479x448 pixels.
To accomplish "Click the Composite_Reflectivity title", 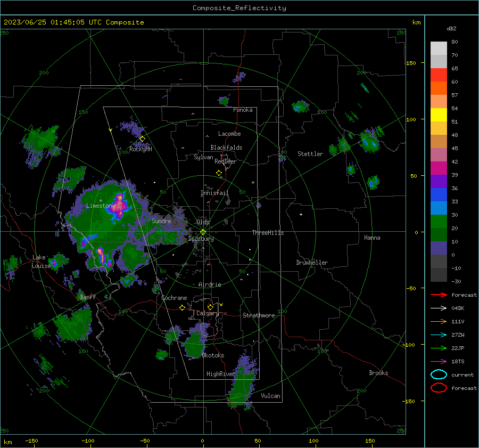I will (239, 8).
